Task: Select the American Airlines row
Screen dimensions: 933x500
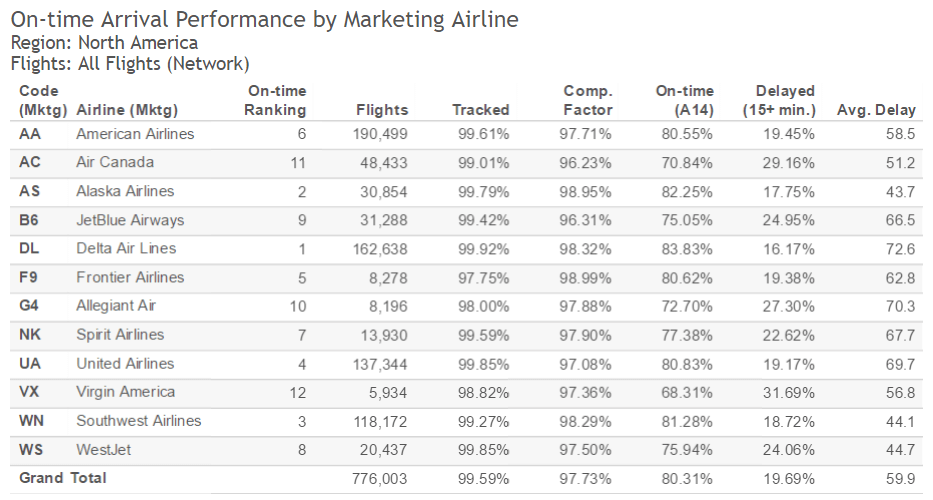Action: pos(135,134)
